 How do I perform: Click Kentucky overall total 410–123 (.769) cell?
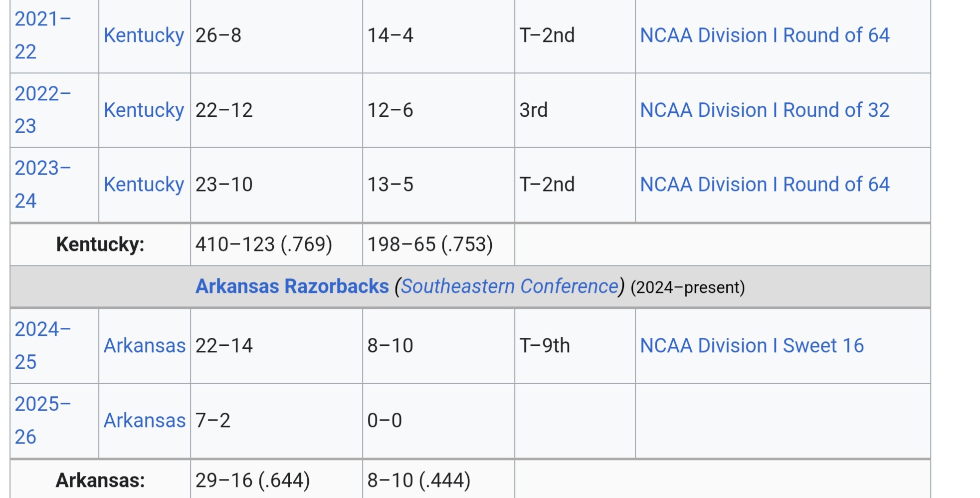coord(263,245)
